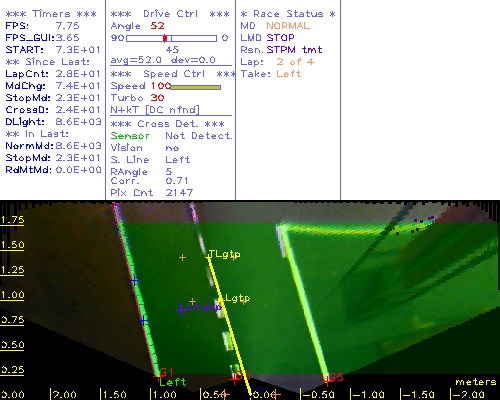Click the green Sensor label in Cross Det.
This screenshot has width=500, height=400.
tap(130, 136)
